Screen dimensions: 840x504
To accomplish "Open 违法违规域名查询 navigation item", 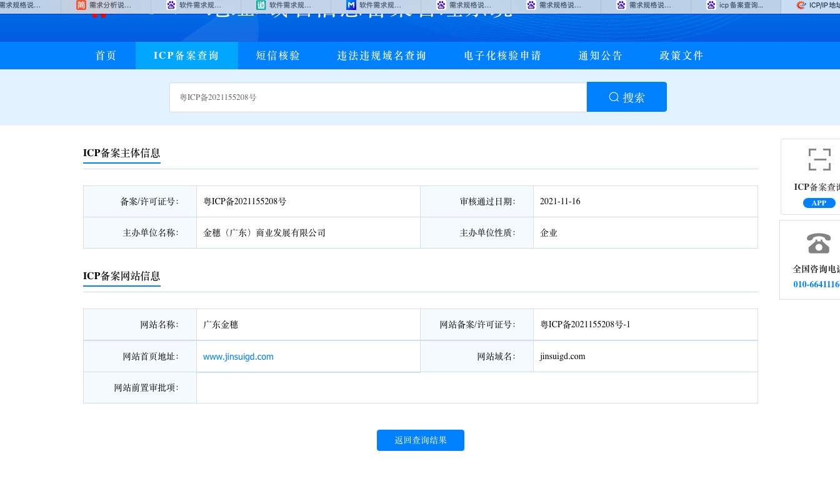I will coord(381,56).
